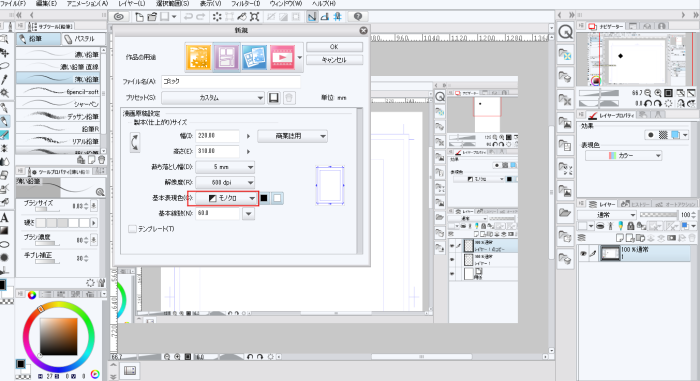Click the New file toolbar icon
The height and width of the screenshot is (381, 700).
click(139, 17)
